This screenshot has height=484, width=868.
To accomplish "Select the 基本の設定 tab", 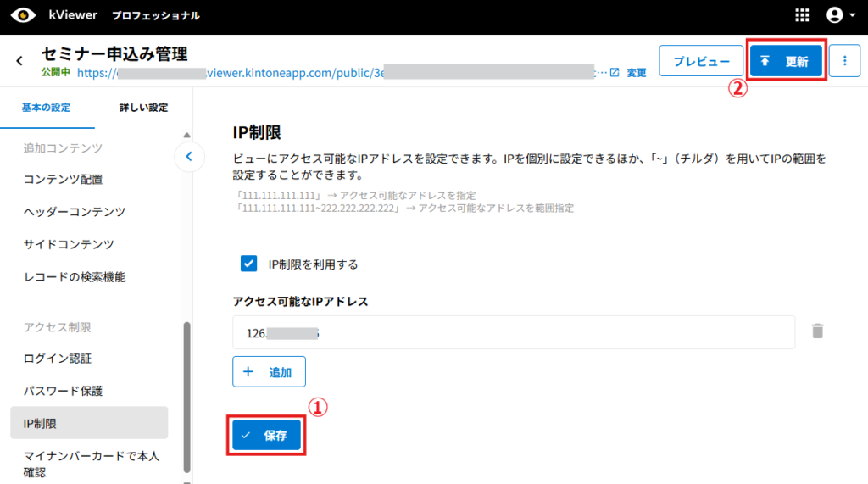I will click(x=47, y=108).
